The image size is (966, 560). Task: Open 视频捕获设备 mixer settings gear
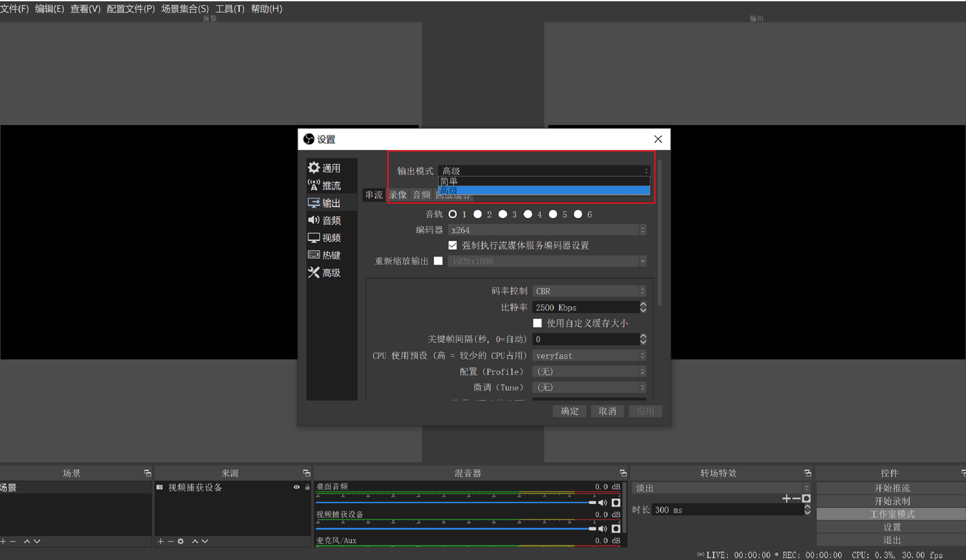click(616, 529)
